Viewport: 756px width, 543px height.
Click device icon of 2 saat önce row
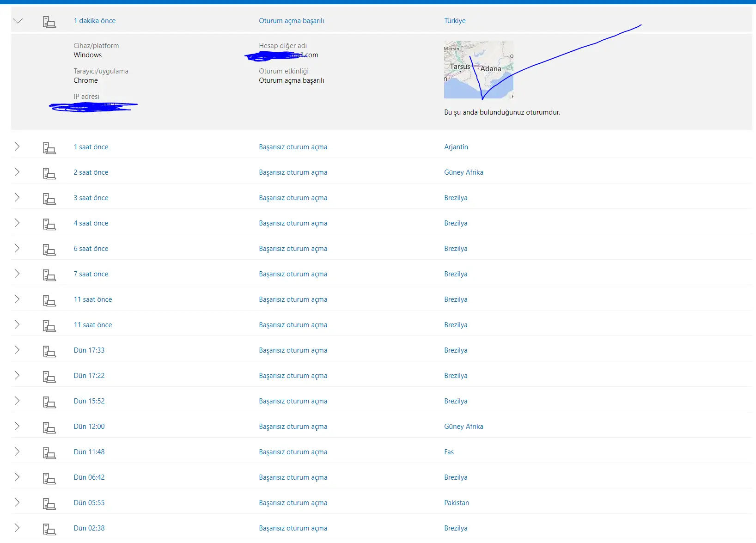coord(49,173)
